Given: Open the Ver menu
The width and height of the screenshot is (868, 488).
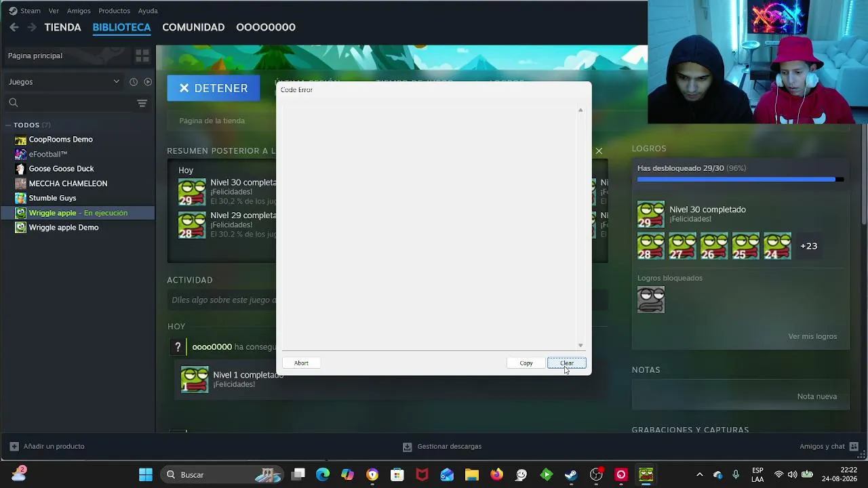Looking at the screenshot, I should click(54, 11).
